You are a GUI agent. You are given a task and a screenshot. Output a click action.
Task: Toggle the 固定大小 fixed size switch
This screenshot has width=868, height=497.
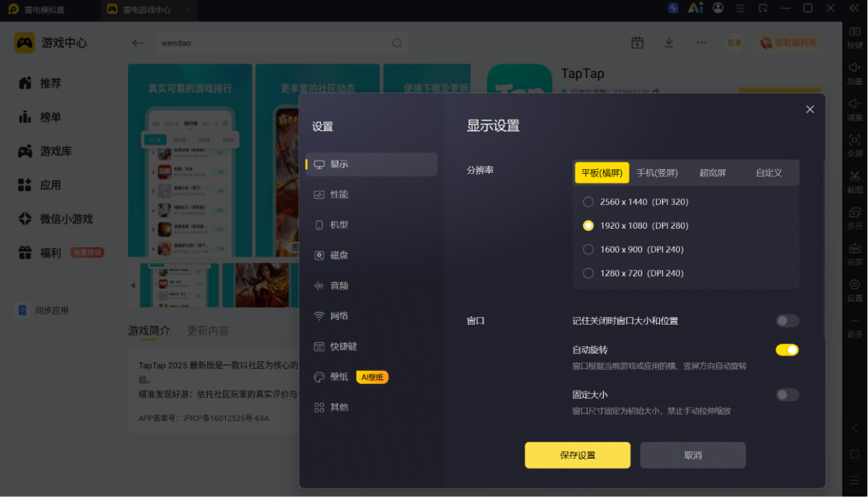tap(787, 395)
